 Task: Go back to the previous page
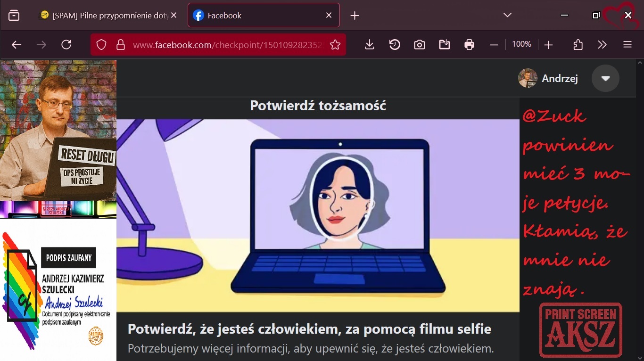click(x=17, y=45)
